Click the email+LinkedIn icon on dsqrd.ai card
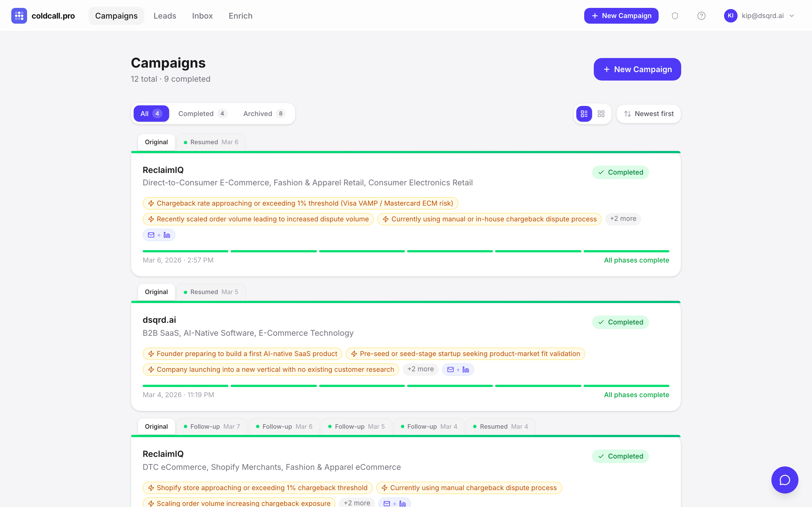 [x=458, y=369]
